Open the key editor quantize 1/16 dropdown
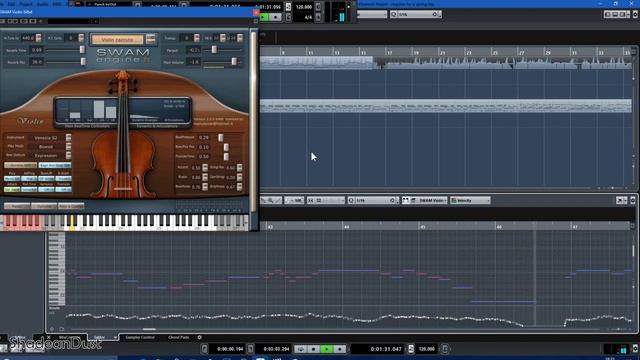Viewport: 640px width, 360px height. [376, 200]
